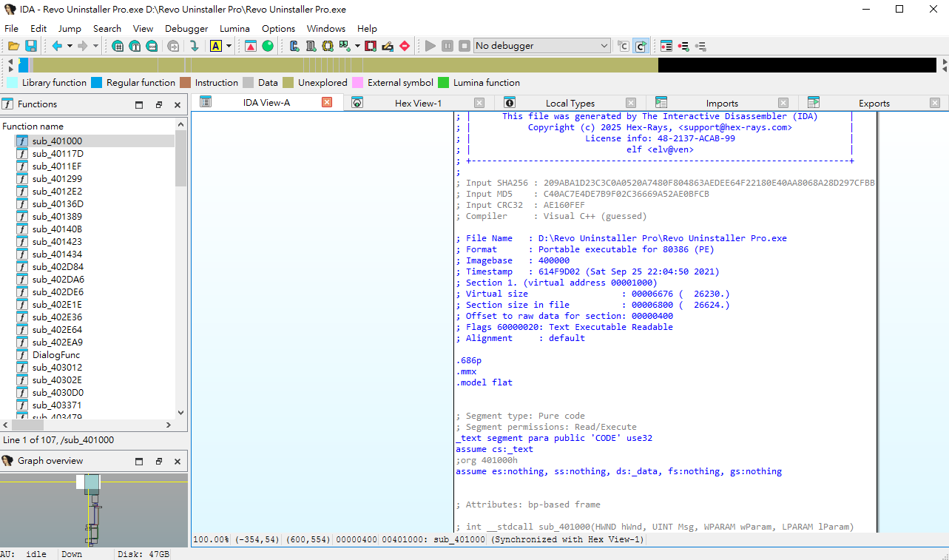
Task: Save the database with the floppy icon
Action: pyautogui.click(x=31, y=46)
